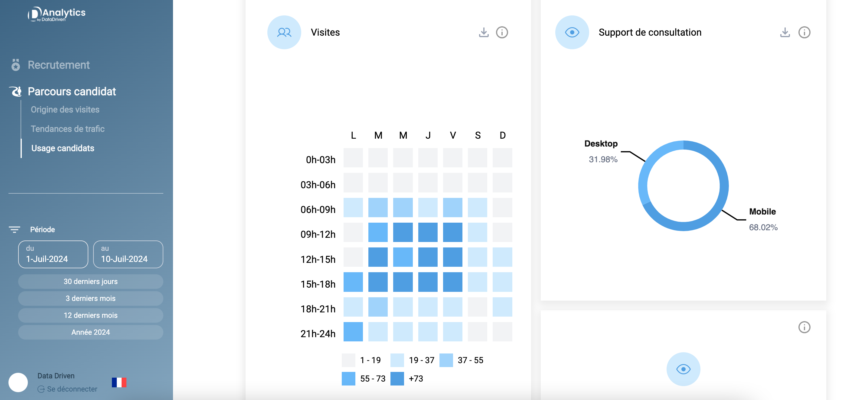
Task: Click the +73 legend color swatch
Action: [x=397, y=379]
